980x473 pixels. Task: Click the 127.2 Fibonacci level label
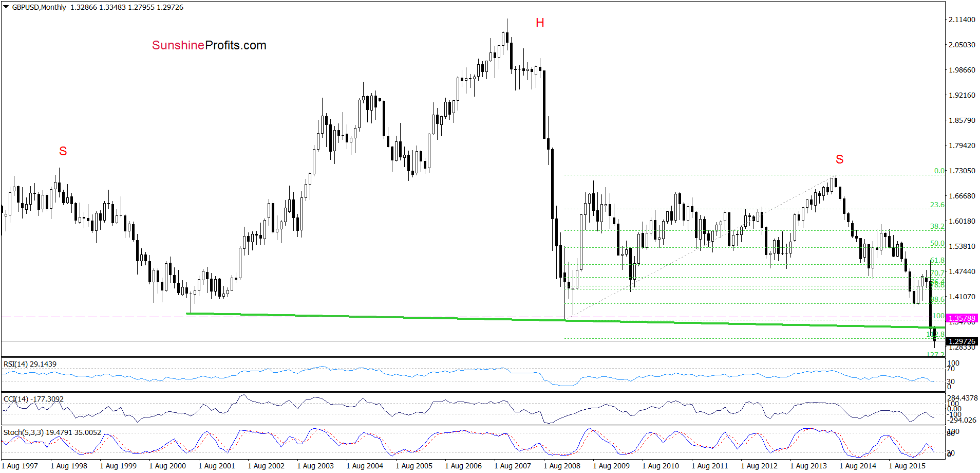[935, 354]
